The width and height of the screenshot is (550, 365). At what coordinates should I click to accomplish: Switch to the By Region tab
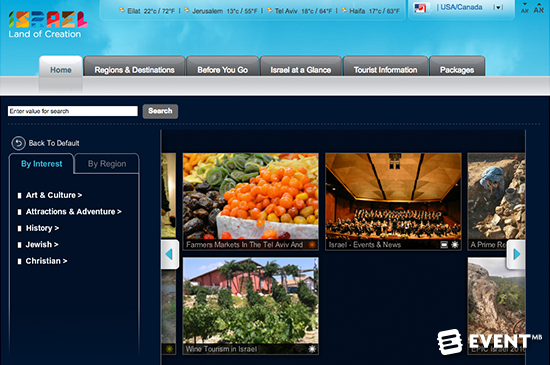107,164
